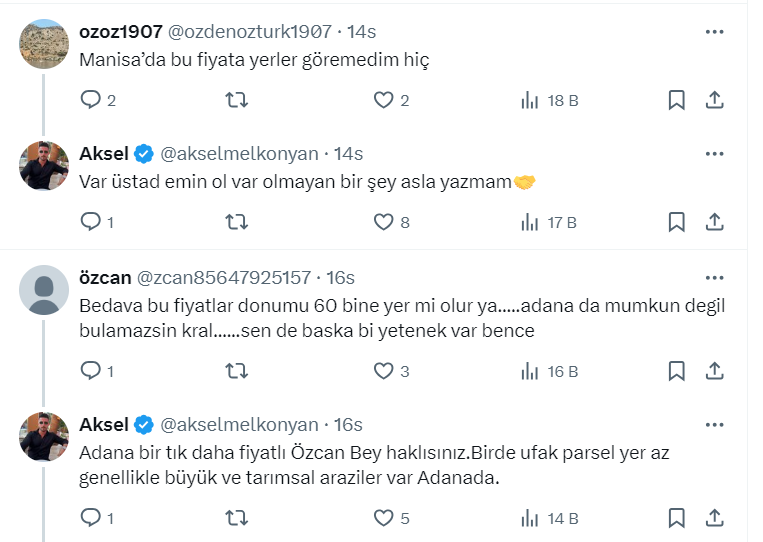Open Aksel's avatar on the Adana reply

(x=44, y=436)
